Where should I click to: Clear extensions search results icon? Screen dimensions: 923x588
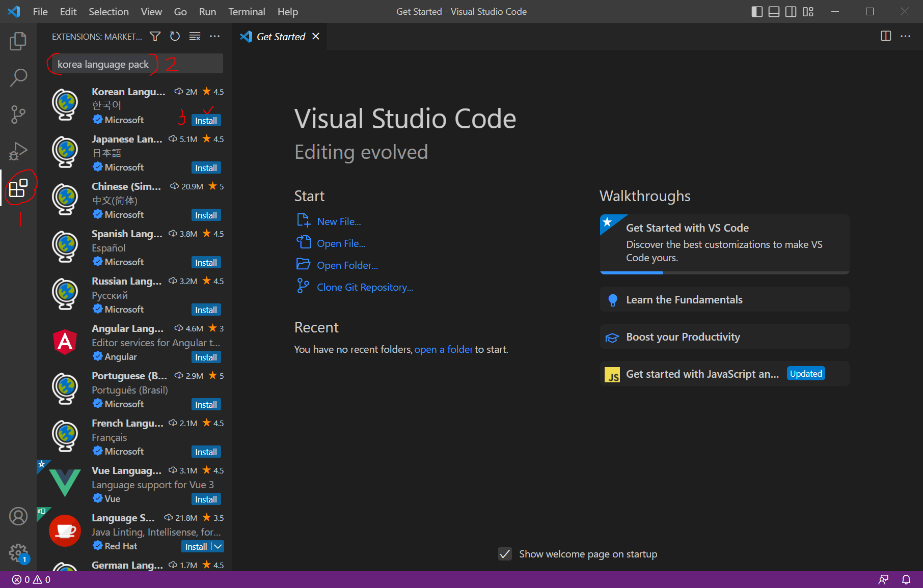tap(195, 36)
